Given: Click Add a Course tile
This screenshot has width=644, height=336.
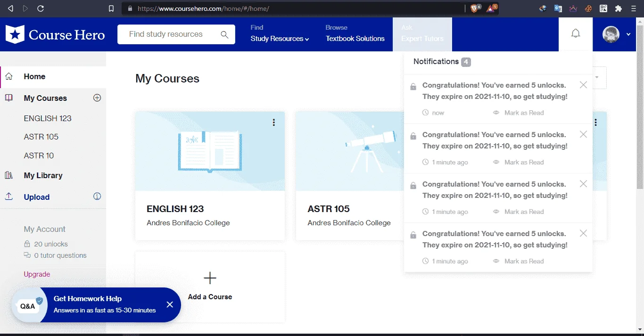Looking at the screenshot, I should click(210, 287).
